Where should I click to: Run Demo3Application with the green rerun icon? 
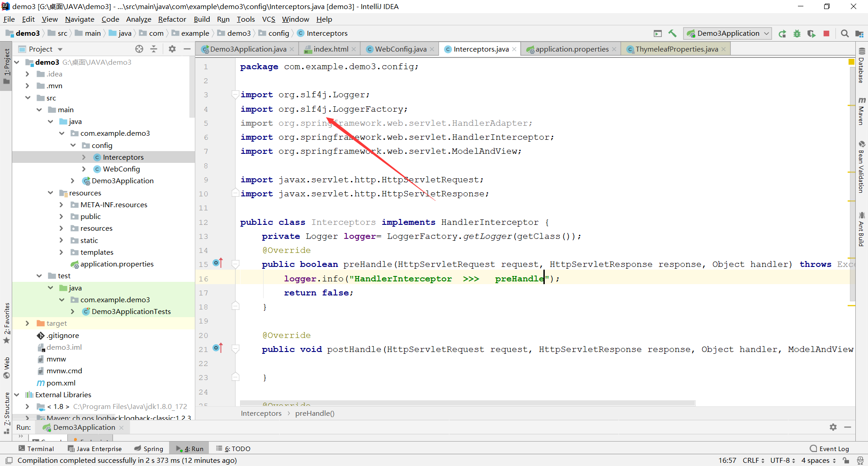[x=782, y=33]
